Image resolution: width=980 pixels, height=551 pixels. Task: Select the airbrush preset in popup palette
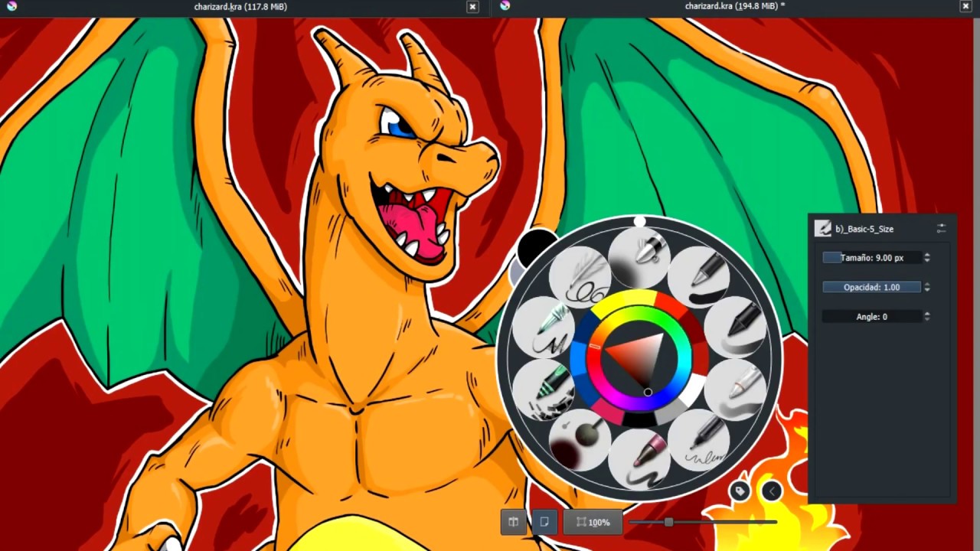point(640,256)
